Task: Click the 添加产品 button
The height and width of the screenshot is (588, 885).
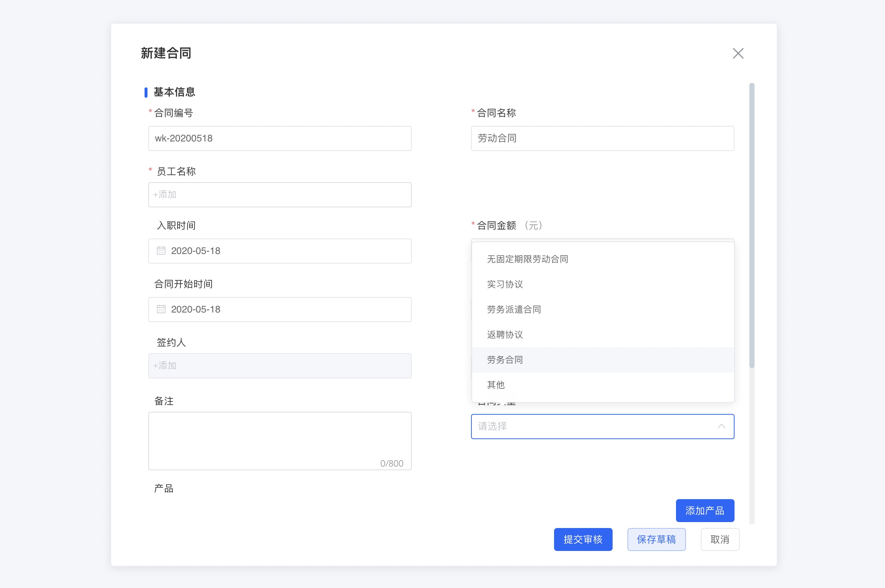Action: pyautogui.click(x=705, y=510)
